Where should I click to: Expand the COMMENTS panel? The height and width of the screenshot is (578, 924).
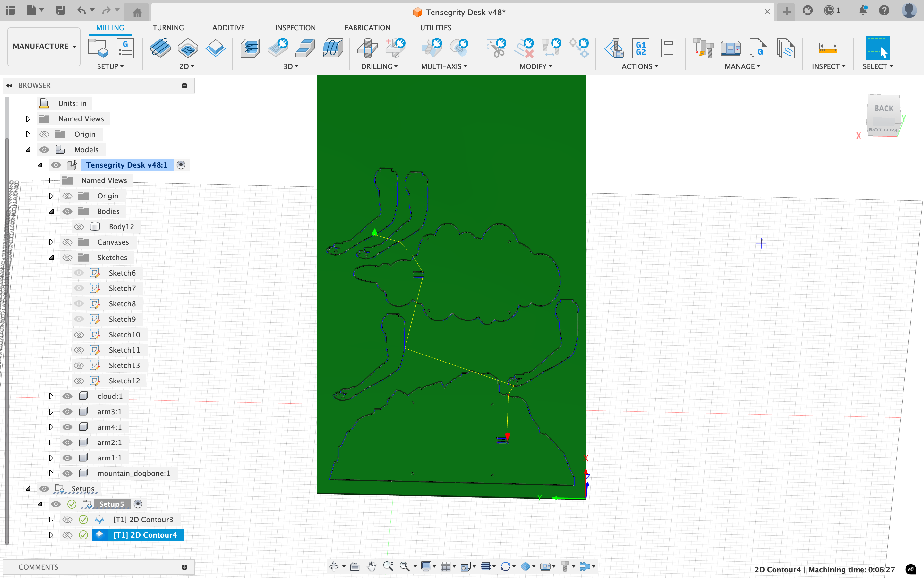[184, 567]
